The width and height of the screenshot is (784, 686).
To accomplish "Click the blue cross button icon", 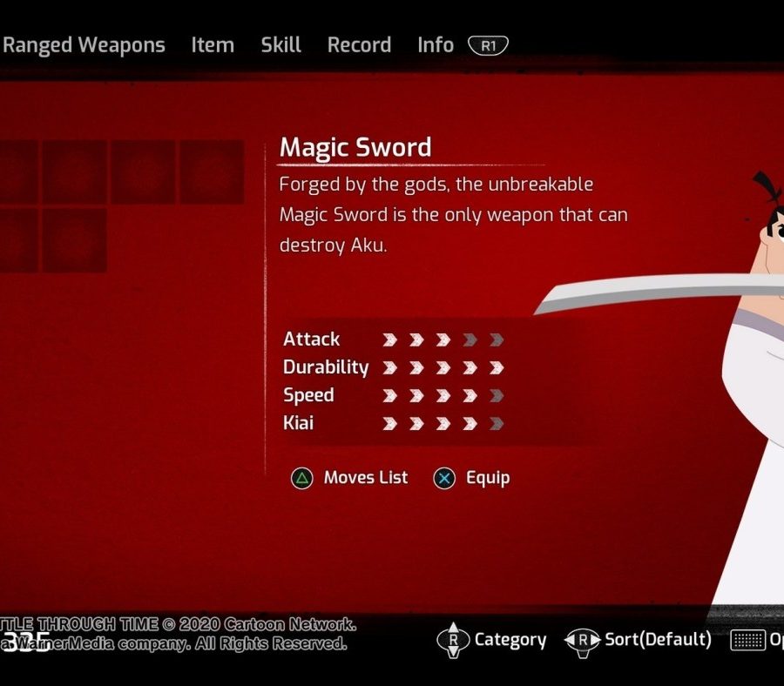I will click(444, 478).
